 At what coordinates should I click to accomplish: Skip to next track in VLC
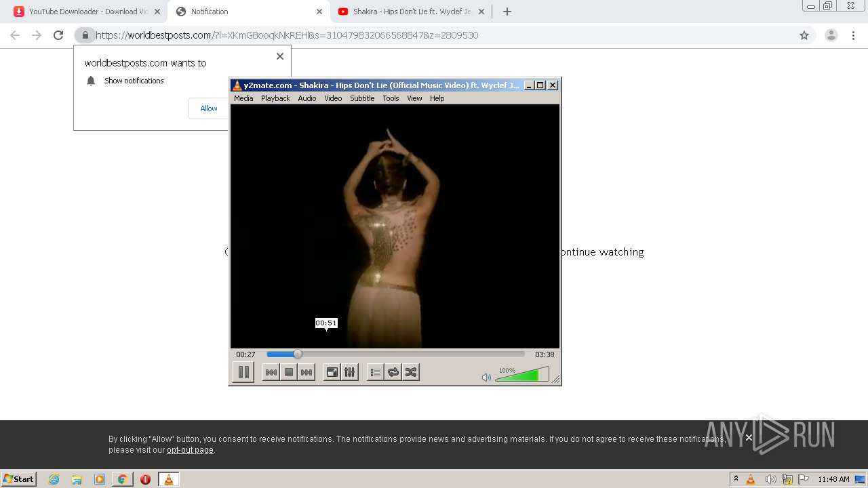pyautogui.click(x=307, y=372)
